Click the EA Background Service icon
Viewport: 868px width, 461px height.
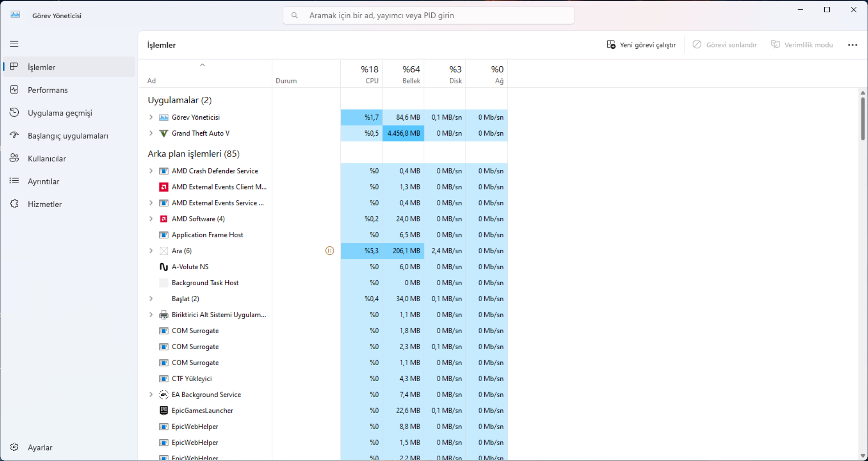tap(164, 394)
